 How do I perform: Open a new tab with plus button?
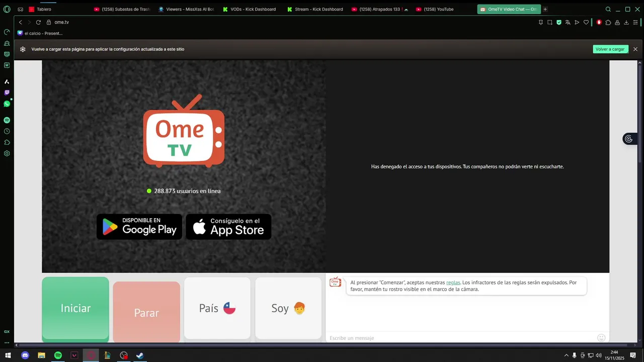pyautogui.click(x=545, y=9)
